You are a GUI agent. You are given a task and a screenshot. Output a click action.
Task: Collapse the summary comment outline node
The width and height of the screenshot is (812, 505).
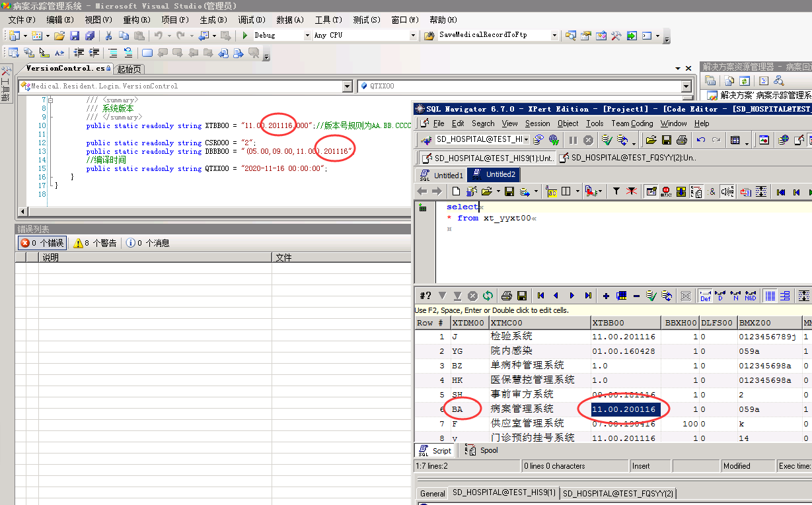tap(50, 100)
